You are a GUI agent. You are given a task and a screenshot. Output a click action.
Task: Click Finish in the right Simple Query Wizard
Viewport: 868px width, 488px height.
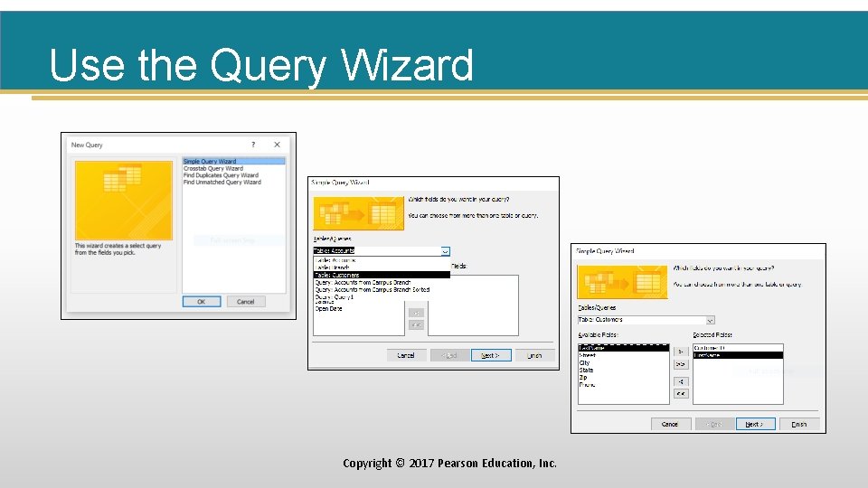[799, 424]
